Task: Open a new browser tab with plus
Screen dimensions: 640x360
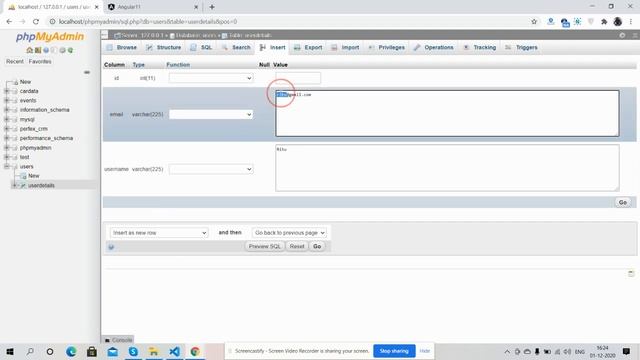Action: point(212,7)
